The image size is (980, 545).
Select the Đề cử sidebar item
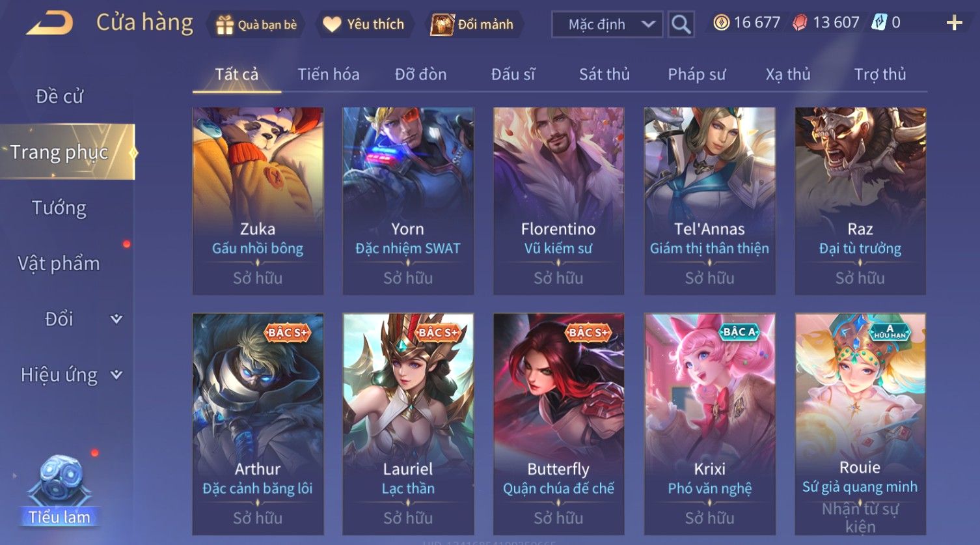click(x=59, y=96)
